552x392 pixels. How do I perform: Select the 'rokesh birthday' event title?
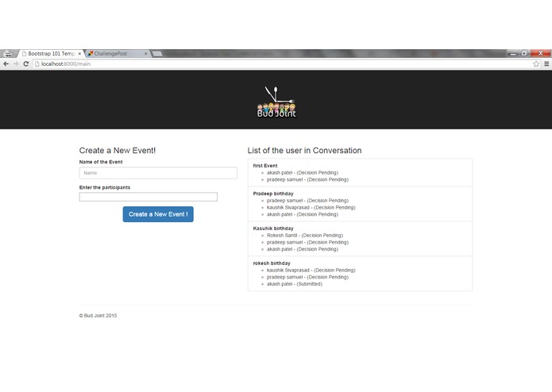coord(272,263)
